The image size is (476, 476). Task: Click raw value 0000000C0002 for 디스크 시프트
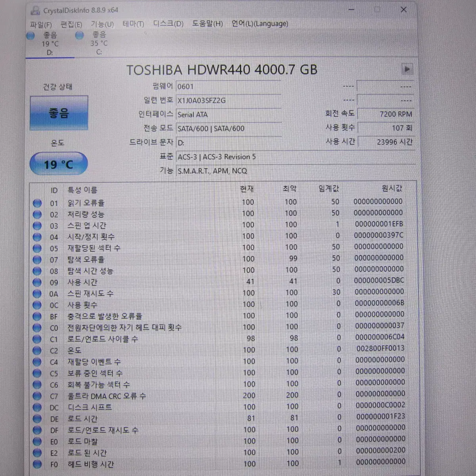380,405
